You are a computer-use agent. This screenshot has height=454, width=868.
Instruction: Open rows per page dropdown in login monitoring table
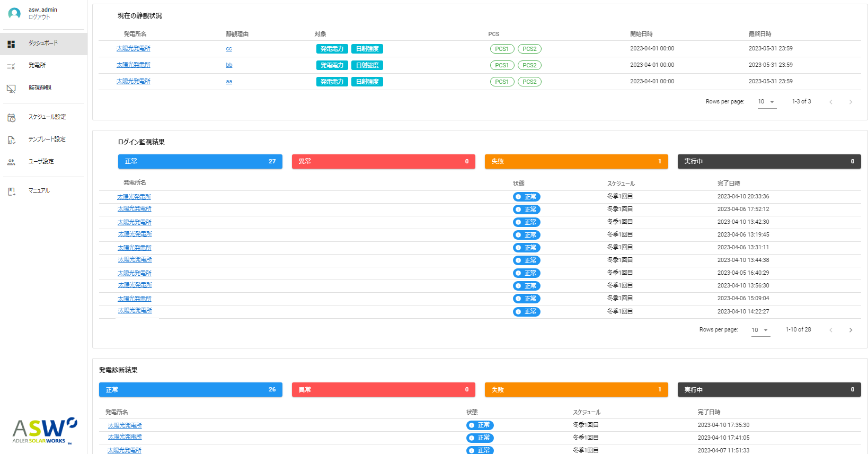[760, 330]
